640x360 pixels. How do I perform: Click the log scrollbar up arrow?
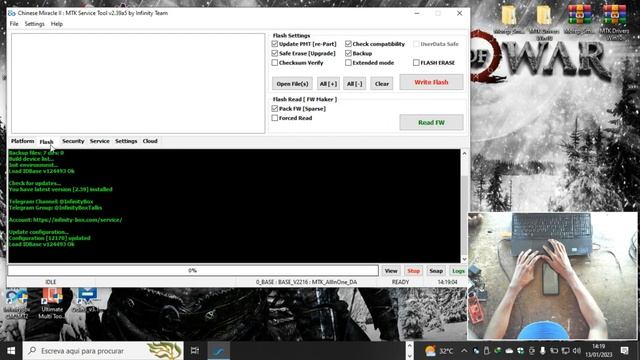(x=464, y=153)
